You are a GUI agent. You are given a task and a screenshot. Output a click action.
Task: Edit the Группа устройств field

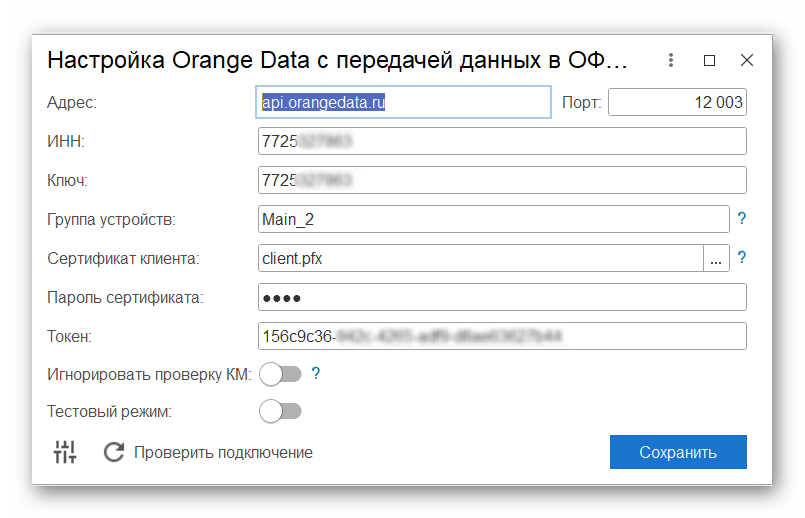[493, 219]
